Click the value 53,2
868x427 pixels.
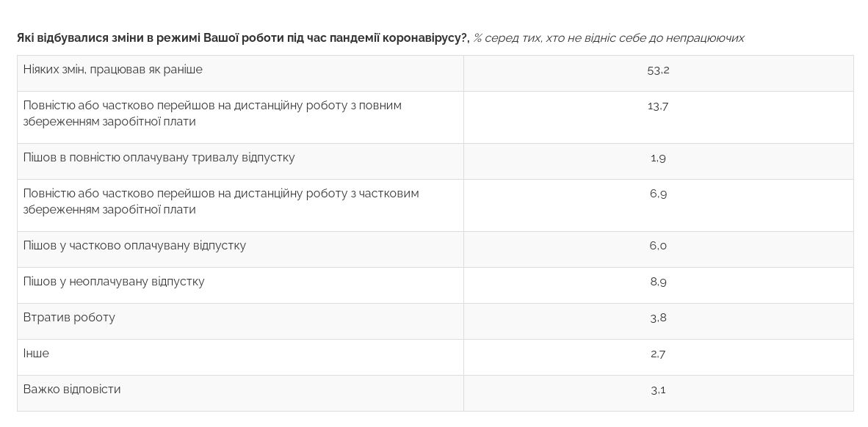point(658,70)
